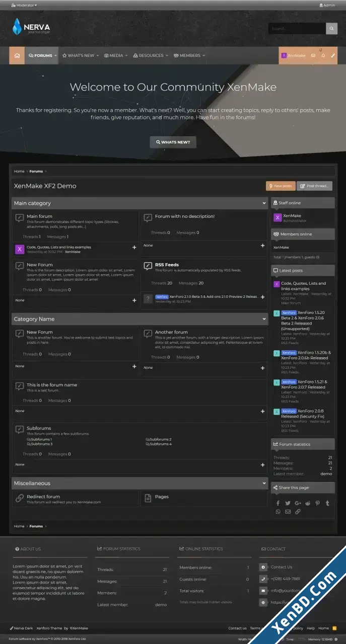This screenshot has width=346, height=644.
Task: Open the alerts bell icon
Action: [x=323, y=55]
